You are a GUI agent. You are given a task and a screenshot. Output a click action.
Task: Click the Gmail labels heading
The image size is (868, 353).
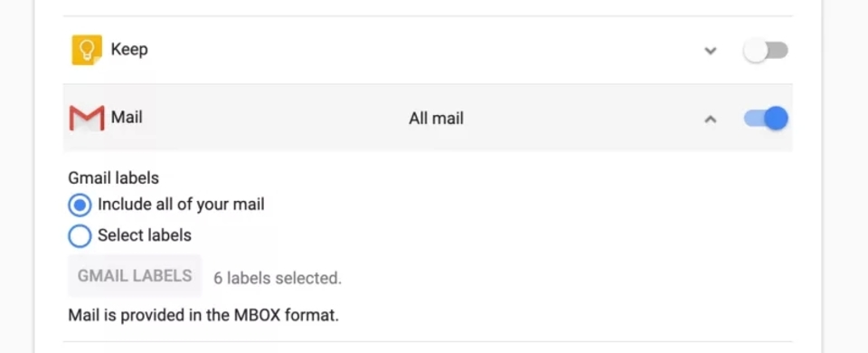[114, 178]
